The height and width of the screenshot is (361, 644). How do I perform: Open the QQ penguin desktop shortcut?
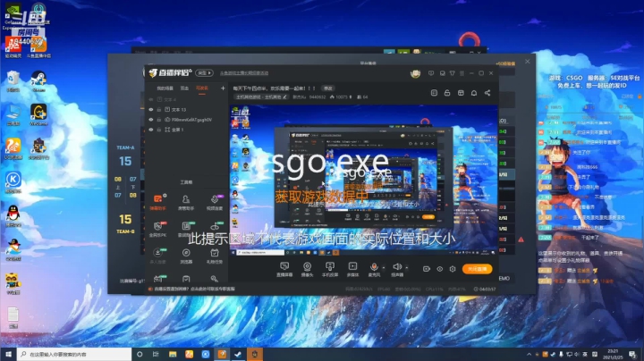(x=13, y=215)
